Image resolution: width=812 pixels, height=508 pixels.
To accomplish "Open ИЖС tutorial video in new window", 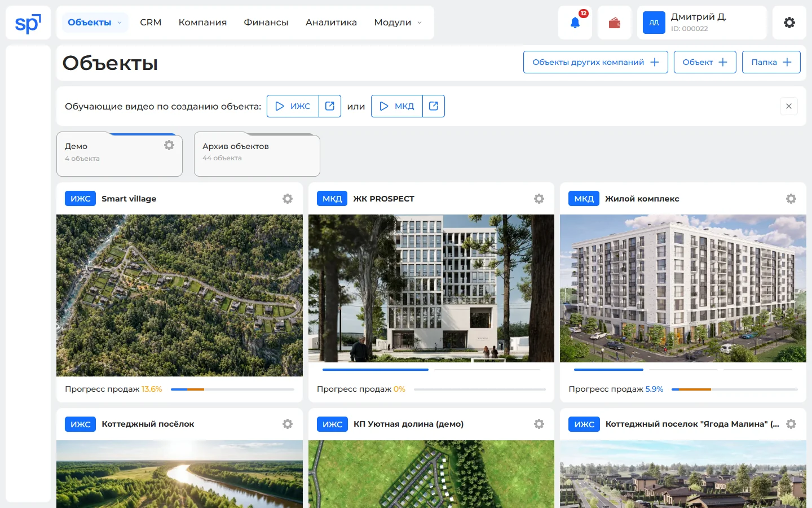I will tap(330, 106).
